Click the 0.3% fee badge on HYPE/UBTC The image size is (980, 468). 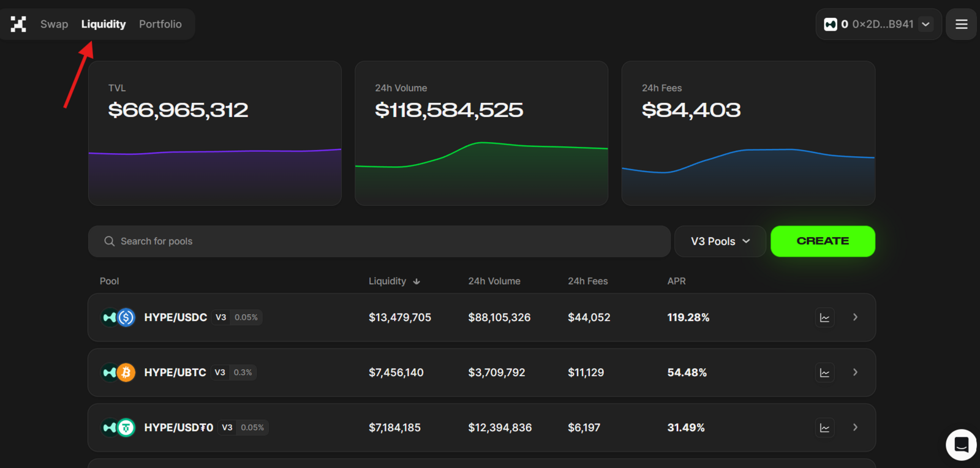[x=243, y=372]
